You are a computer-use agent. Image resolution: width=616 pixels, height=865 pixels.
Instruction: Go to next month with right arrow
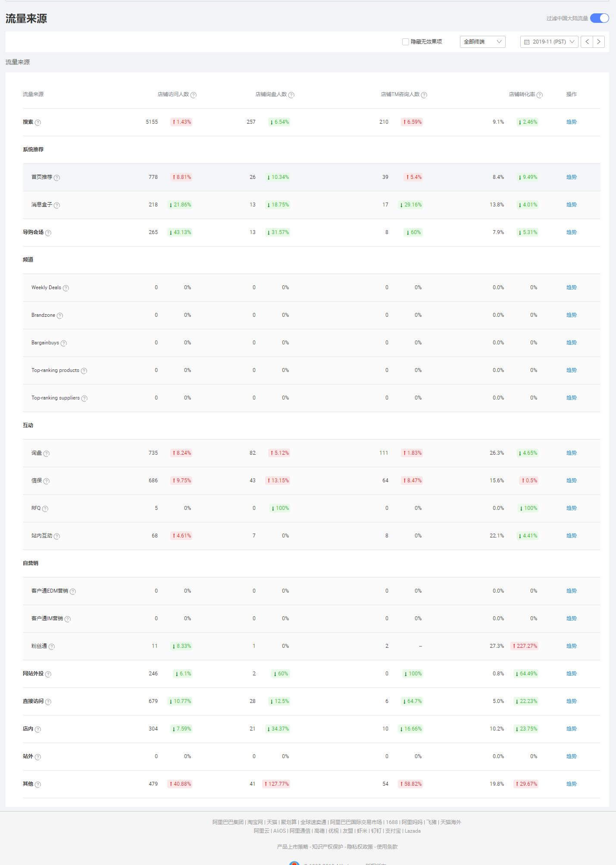599,42
